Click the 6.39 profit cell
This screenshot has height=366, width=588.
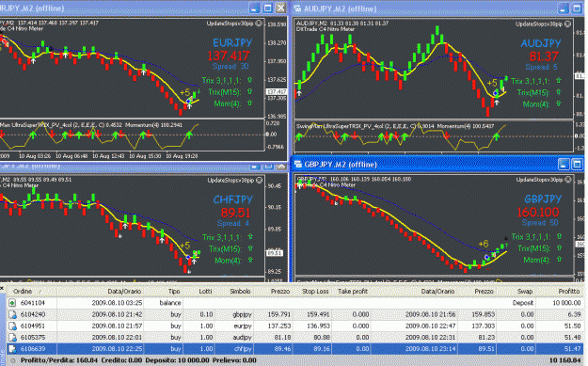575,314
